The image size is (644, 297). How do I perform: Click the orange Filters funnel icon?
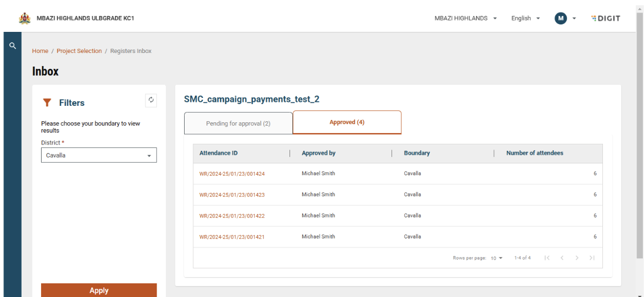point(47,103)
